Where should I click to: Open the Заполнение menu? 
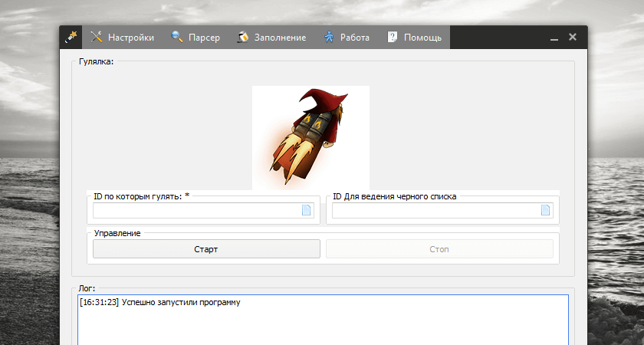pos(272,38)
